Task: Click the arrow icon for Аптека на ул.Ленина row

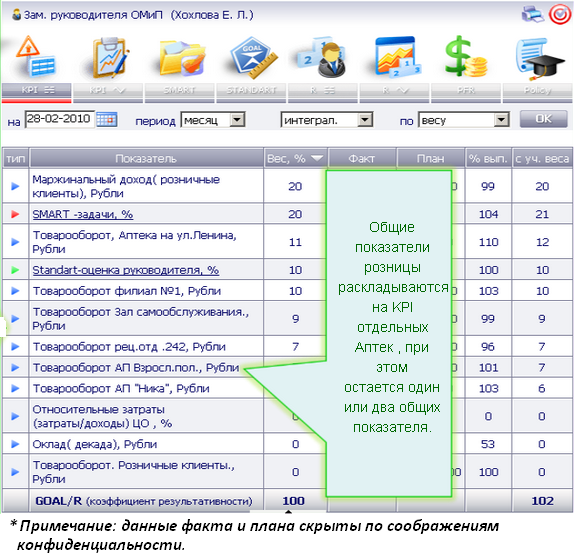Action: click(15, 242)
